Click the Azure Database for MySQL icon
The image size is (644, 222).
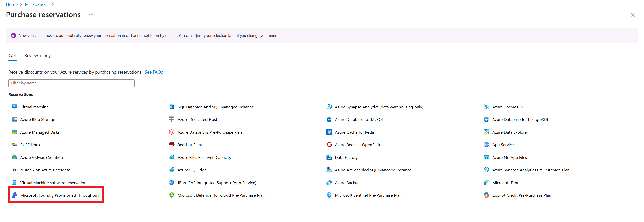pyautogui.click(x=329, y=119)
